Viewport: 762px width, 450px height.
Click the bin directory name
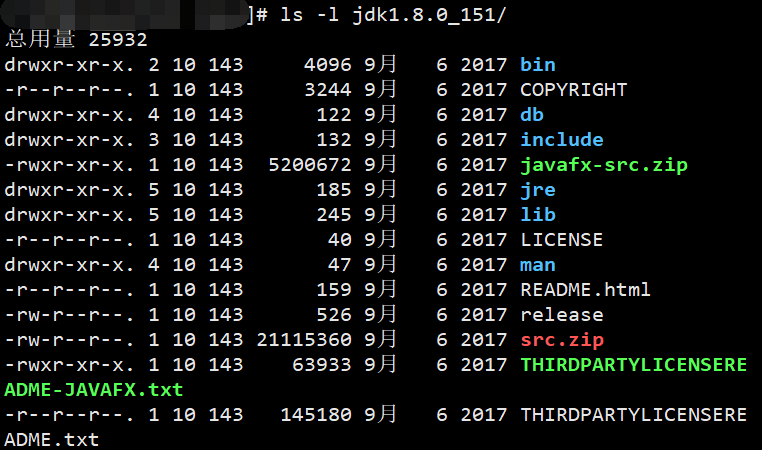pyautogui.click(x=537, y=65)
